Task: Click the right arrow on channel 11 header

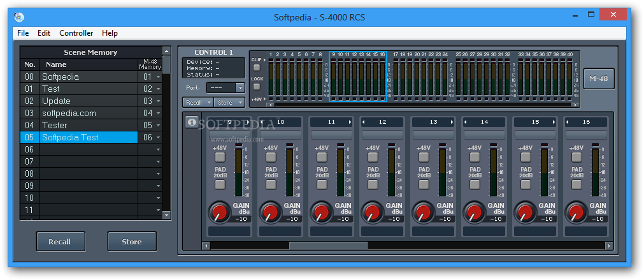Action: pos(349,122)
